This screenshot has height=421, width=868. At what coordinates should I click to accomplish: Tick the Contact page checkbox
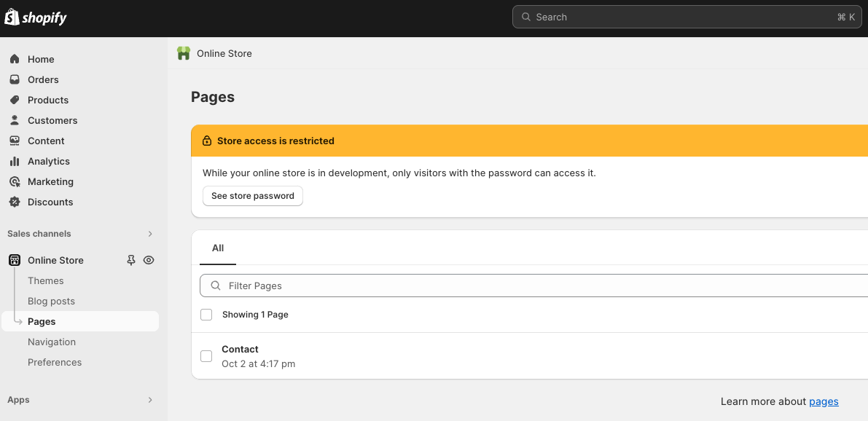click(206, 356)
